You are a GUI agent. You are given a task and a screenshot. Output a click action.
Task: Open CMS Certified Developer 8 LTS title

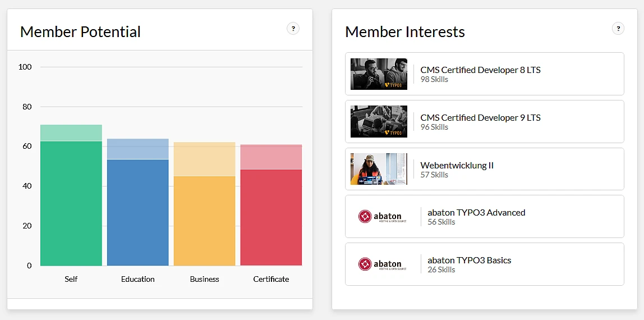click(x=480, y=70)
